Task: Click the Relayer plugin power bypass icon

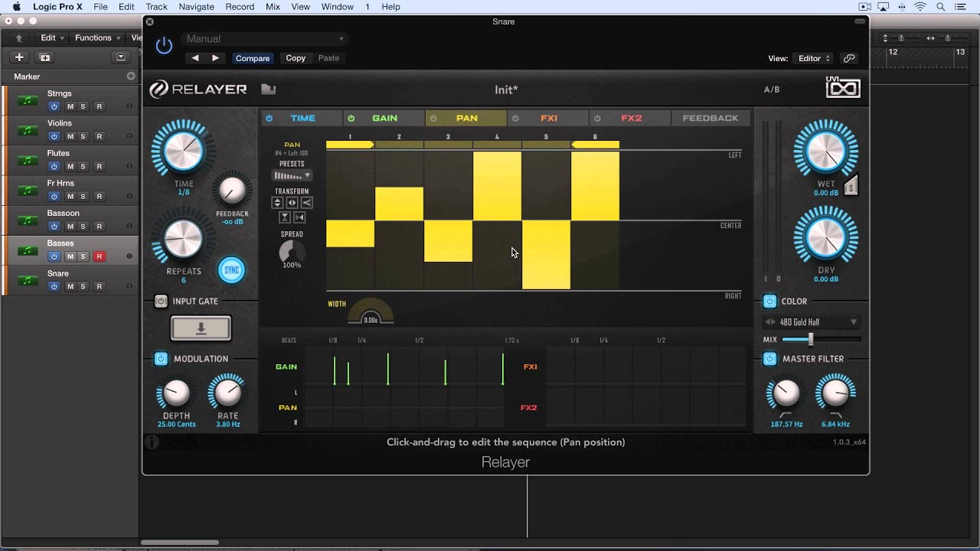Action: pyautogui.click(x=164, y=46)
